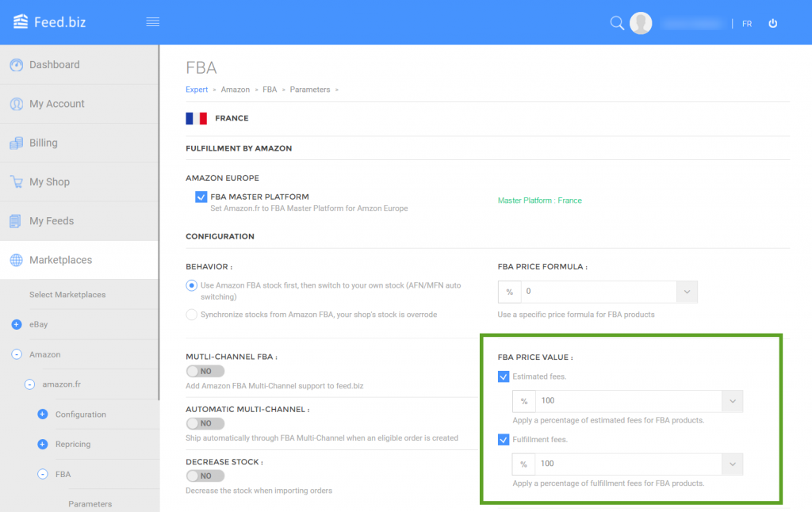Uncheck Estimated fees checkbox
812x512 pixels.
[x=504, y=376]
